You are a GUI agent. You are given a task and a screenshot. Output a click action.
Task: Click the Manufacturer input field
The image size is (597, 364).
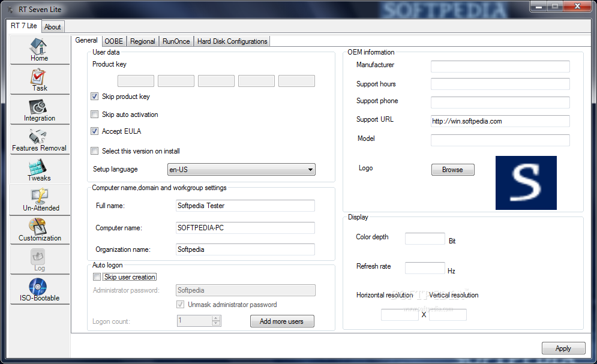click(x=500, y=67)
